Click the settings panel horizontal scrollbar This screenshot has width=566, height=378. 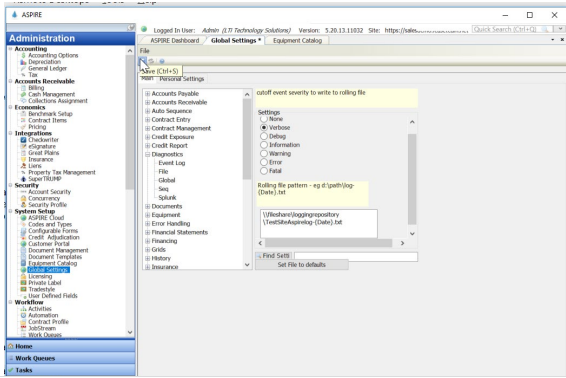[x=328, y=243]
